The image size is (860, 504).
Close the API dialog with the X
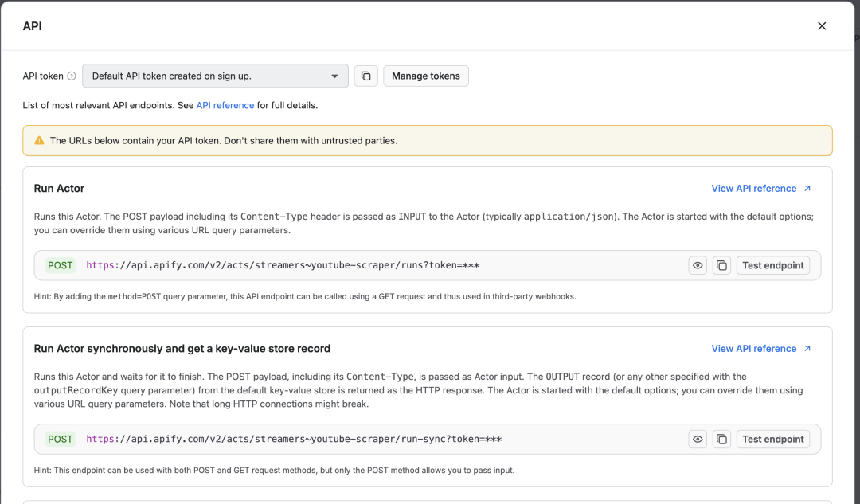coord(822,26)
